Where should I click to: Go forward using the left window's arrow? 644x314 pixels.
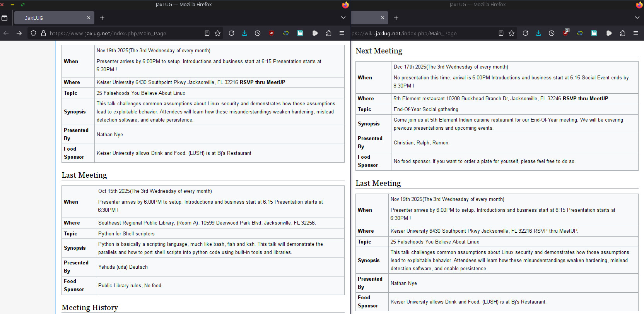click(19, 33)
